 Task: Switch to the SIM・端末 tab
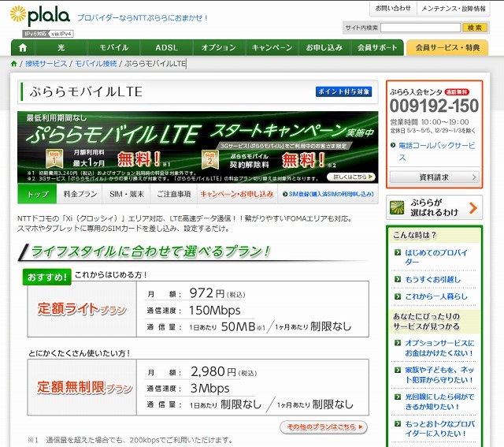point(126,194)
